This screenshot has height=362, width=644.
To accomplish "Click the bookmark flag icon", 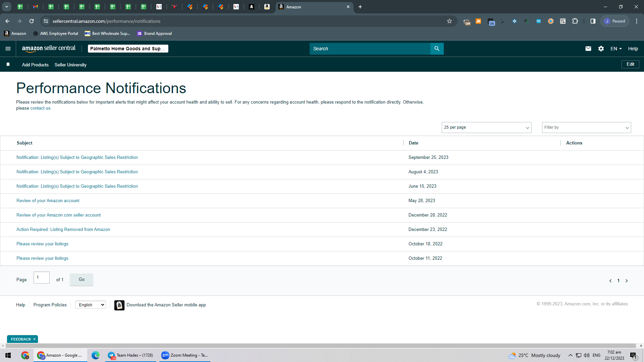I will (8, 64).
